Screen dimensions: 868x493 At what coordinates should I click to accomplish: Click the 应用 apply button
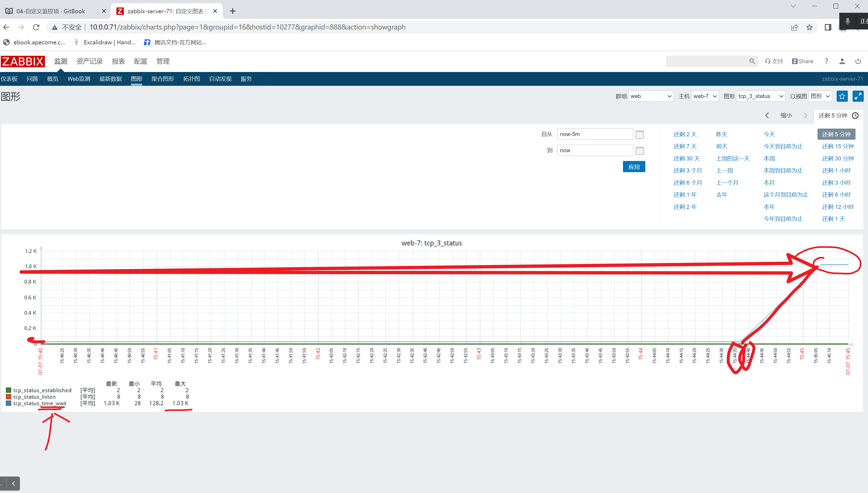pyautogui.click(x=634, y=167)
